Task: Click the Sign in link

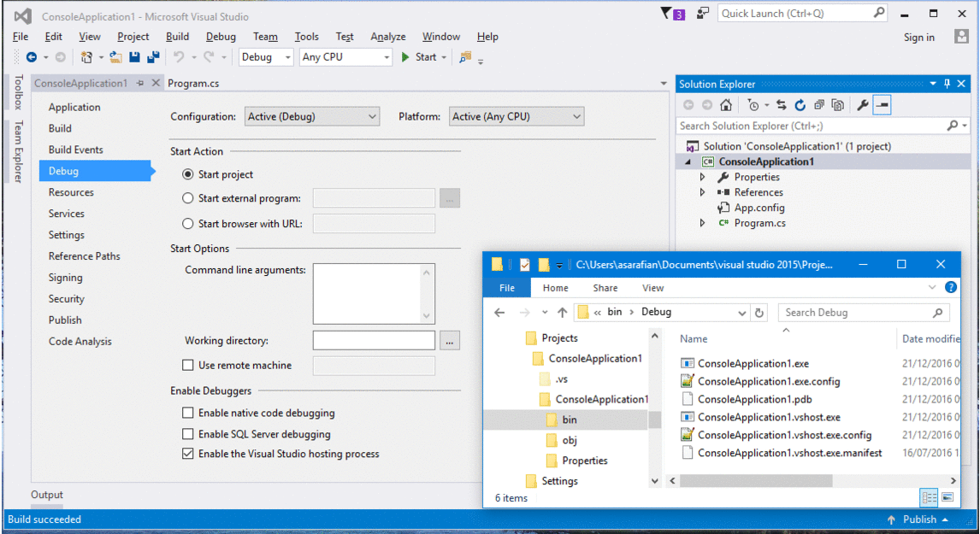Action: click(918, 38)
